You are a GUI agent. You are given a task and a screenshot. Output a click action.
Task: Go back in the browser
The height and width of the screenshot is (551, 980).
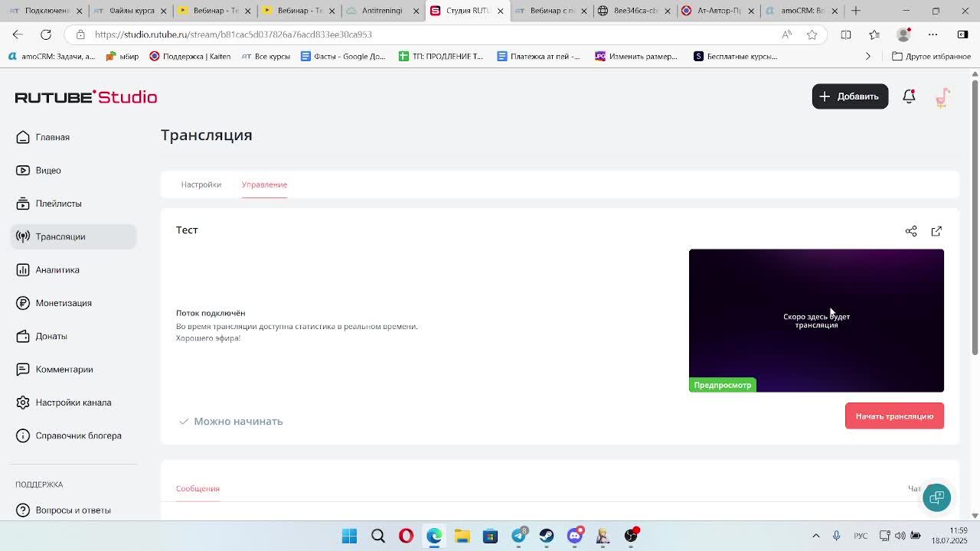click(x=18, y=34)
